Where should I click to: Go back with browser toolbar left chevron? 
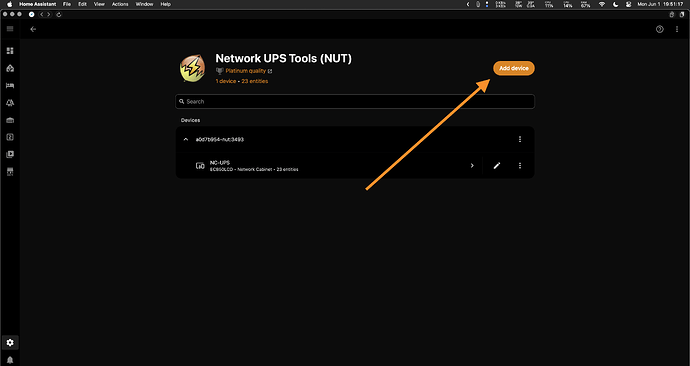point(42,15)
